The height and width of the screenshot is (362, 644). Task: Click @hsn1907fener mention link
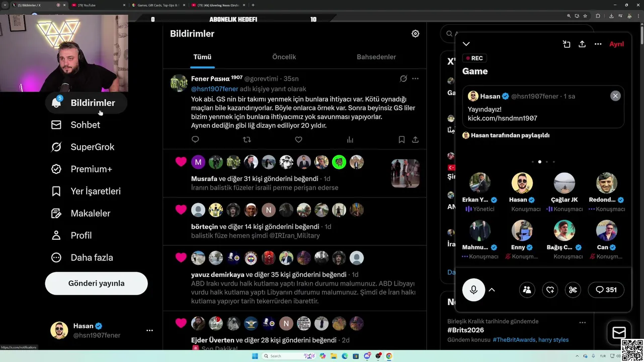214,89
